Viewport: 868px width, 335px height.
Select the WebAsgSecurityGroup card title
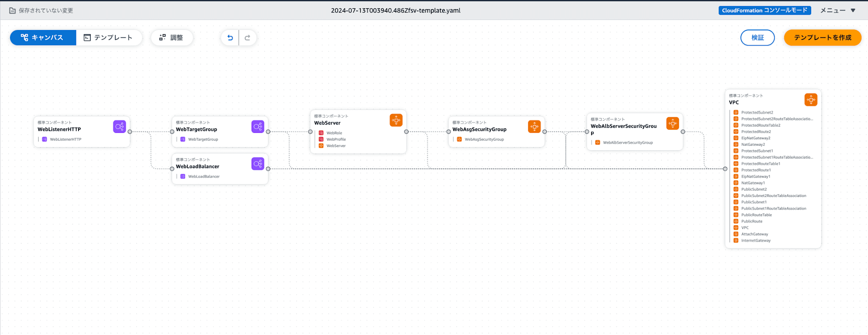(x=480, y=129)
